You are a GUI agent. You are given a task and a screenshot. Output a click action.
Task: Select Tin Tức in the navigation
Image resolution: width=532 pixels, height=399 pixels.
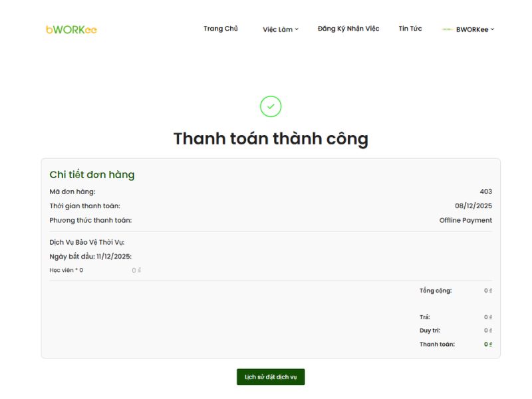pos(410,29)
